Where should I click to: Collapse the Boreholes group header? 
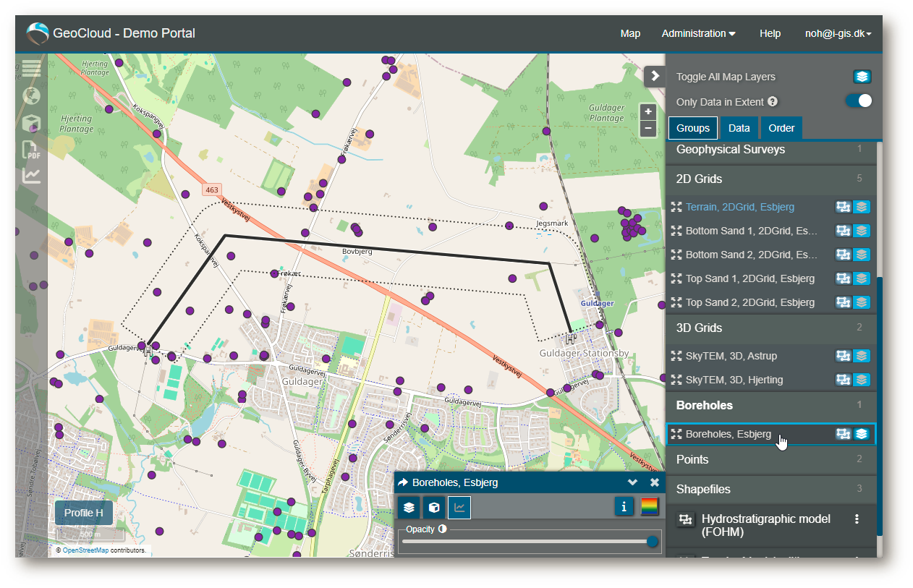(770, 405)
